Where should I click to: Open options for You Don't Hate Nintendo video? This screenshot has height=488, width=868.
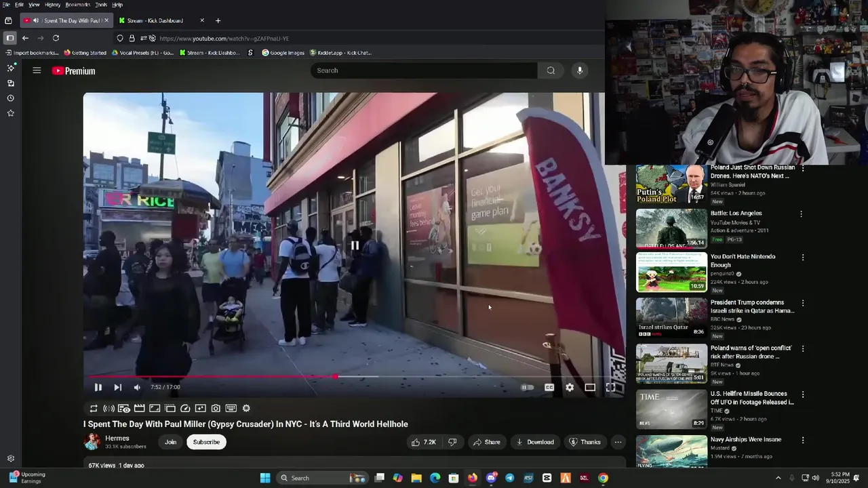coord(803,258)
